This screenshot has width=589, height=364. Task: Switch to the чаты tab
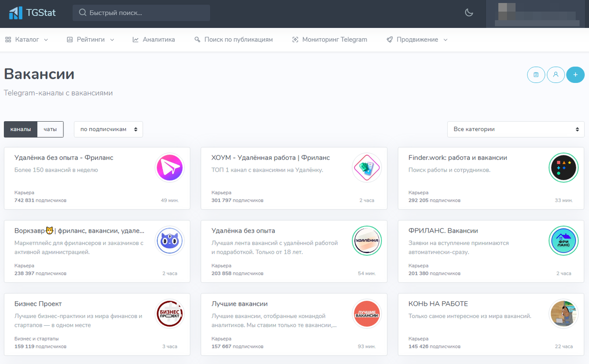(50, 130)
